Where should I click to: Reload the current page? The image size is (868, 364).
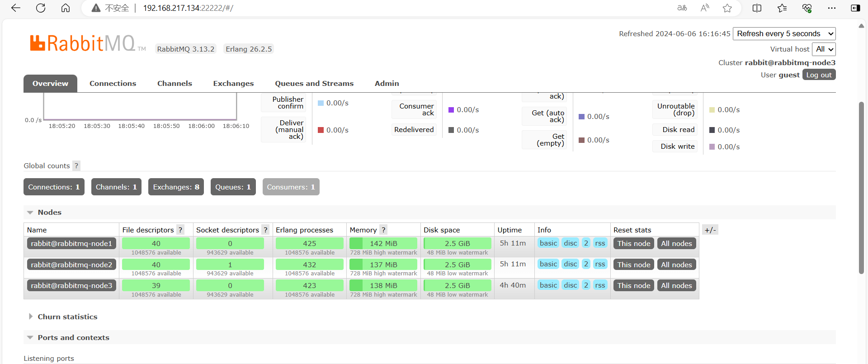(x=41, y=8)
